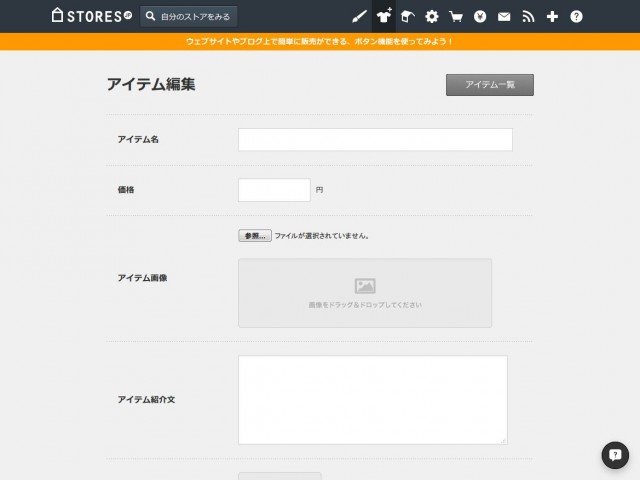Click the plus add-ons icon
The height and width of the screenshot is (480, 640).
coord(552,16)
